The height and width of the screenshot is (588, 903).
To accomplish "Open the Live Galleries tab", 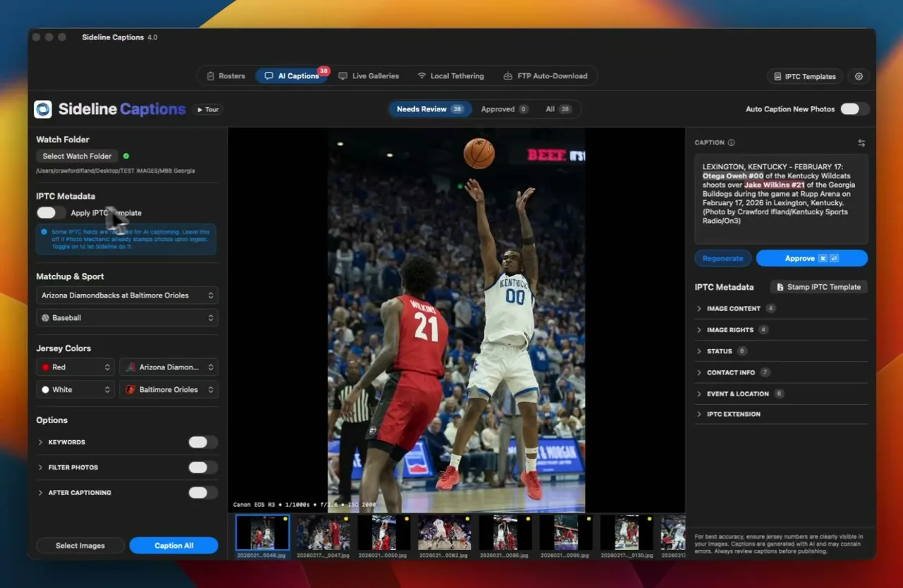I will pos(368,76).
